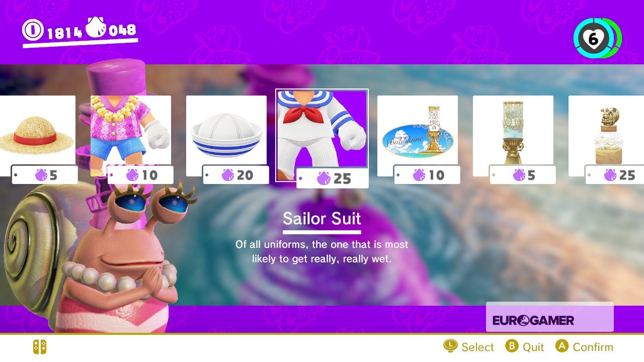
Task: Click the highlighted Sailor Suit item
Action: point(322,135)
